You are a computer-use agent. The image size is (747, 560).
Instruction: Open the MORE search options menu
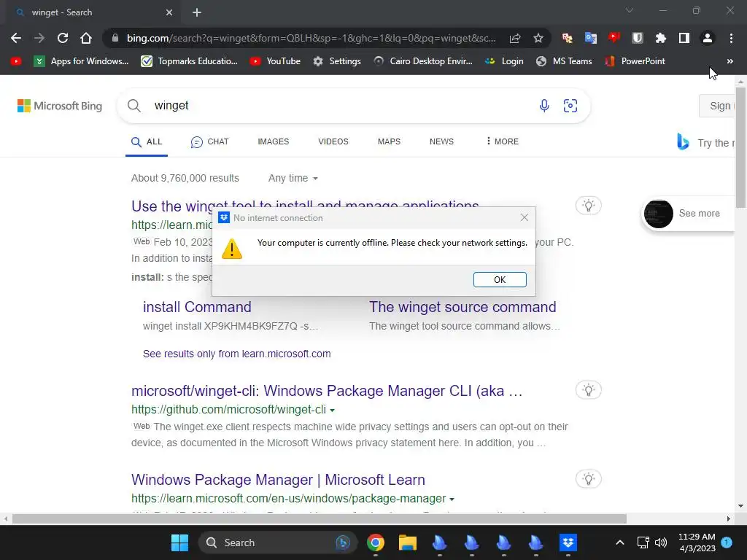coord(503,141)
